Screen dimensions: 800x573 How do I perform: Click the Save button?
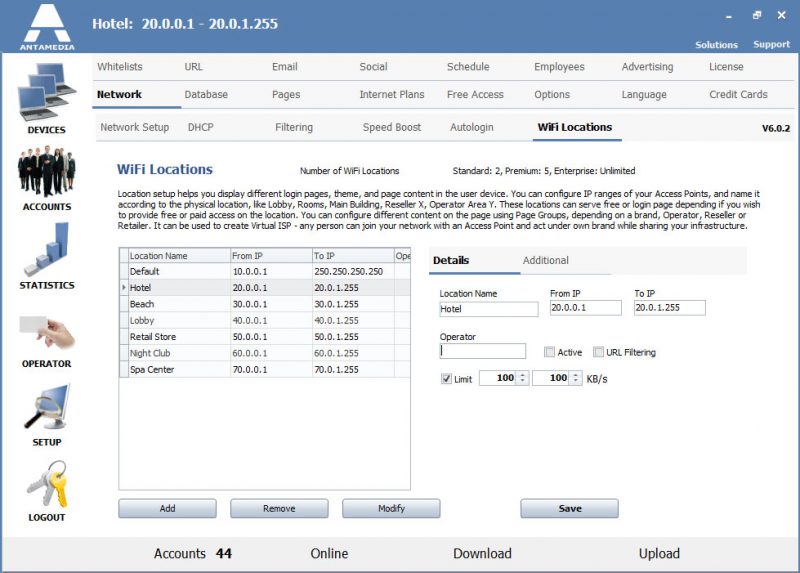569,508
